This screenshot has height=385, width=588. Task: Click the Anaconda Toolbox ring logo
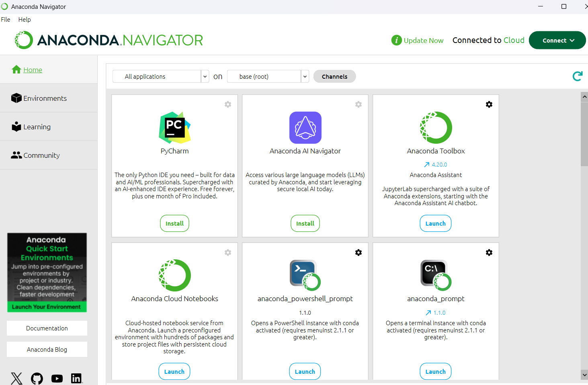coord(436,128)
